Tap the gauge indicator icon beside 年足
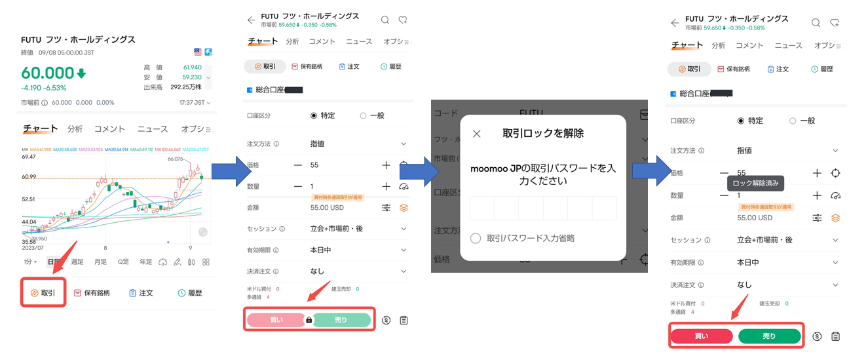 [x=163, y=262]
